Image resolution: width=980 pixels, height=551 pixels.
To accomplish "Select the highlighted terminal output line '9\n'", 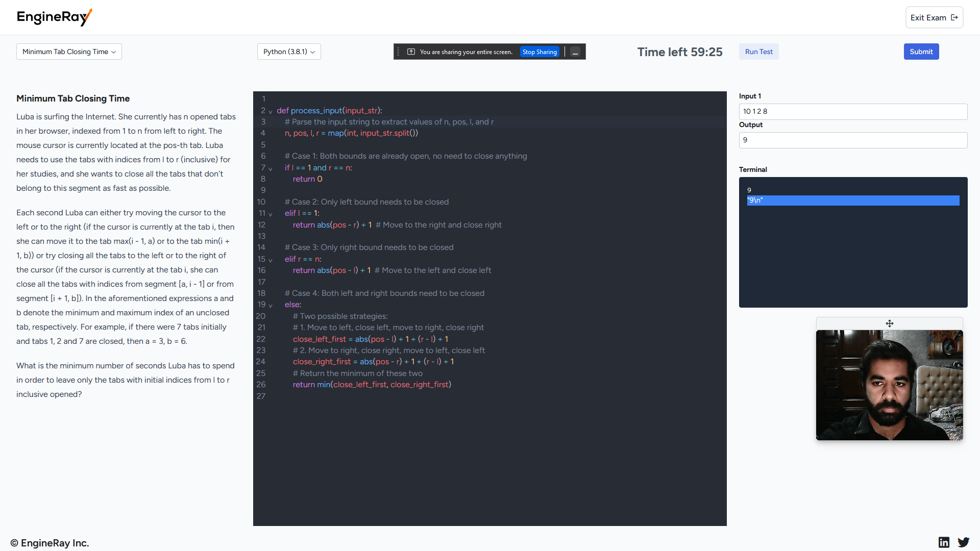I will pos(851,200).
